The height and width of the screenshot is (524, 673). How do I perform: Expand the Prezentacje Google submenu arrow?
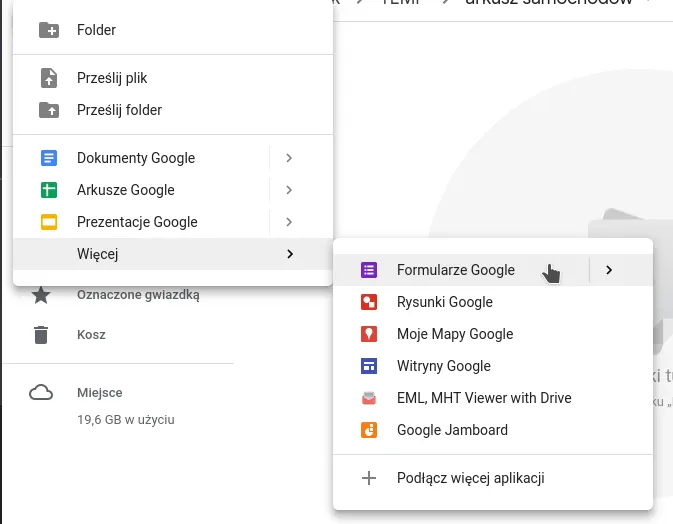pyautogui.click(x=289, y=222)
